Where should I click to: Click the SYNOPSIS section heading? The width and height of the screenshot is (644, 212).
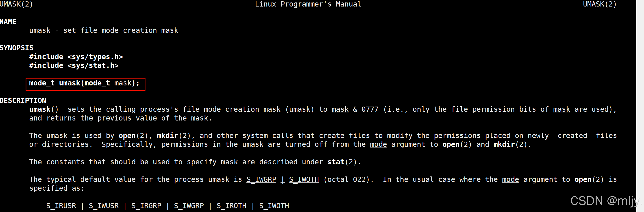point(17,48)
